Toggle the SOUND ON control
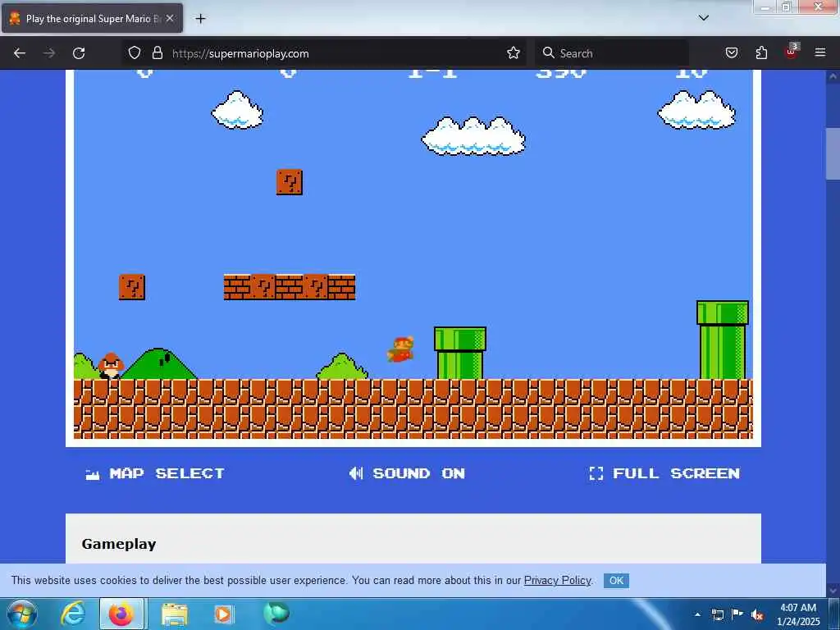 coord(407,473)
